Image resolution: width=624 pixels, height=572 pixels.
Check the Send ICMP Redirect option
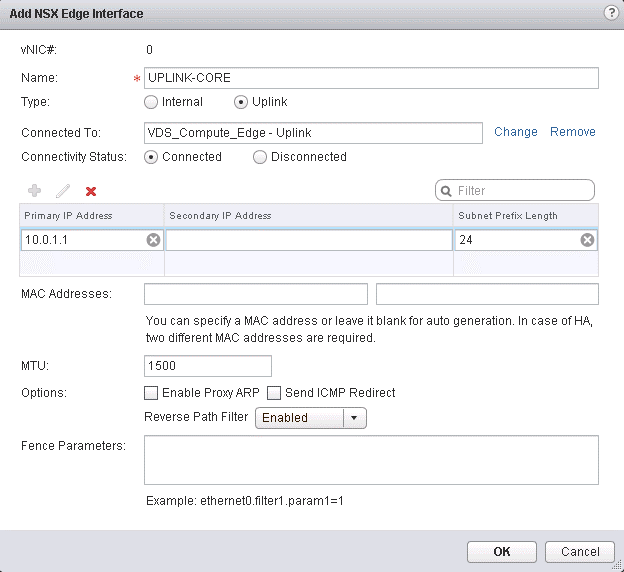[274, 393]
